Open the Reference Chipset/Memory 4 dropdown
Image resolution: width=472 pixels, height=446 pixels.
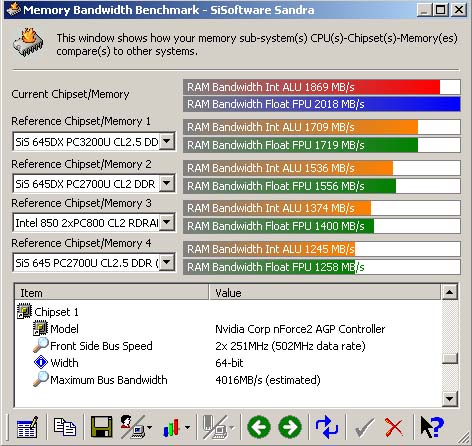point(167,262)
